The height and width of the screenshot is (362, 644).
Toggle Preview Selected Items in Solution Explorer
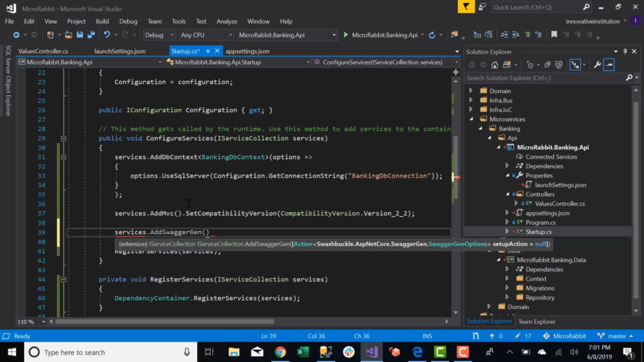click(609, 65)
